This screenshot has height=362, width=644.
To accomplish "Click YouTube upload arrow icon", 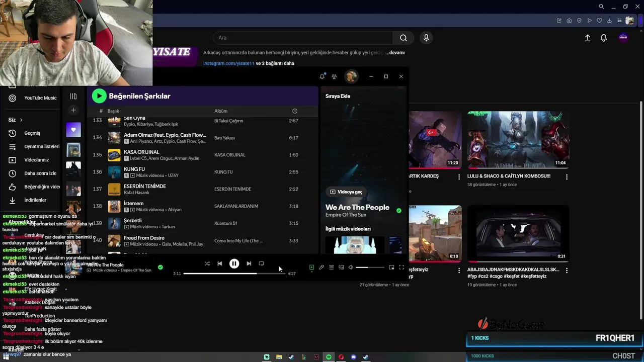I will tap(587, 38).
